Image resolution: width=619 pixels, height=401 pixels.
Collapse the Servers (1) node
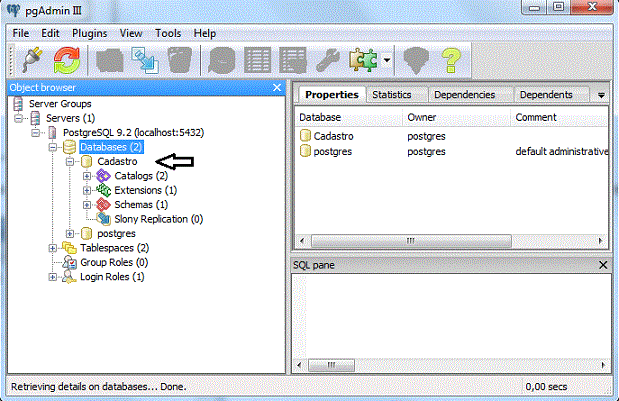[18, 118]
